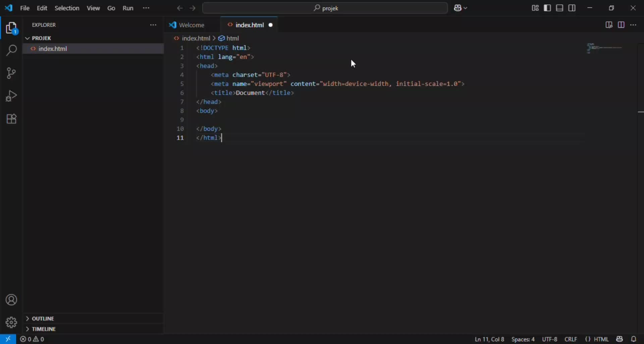Change encoding via UTF-8
Viewport: 644px width, 344px height.
click(x=550, y=340)
